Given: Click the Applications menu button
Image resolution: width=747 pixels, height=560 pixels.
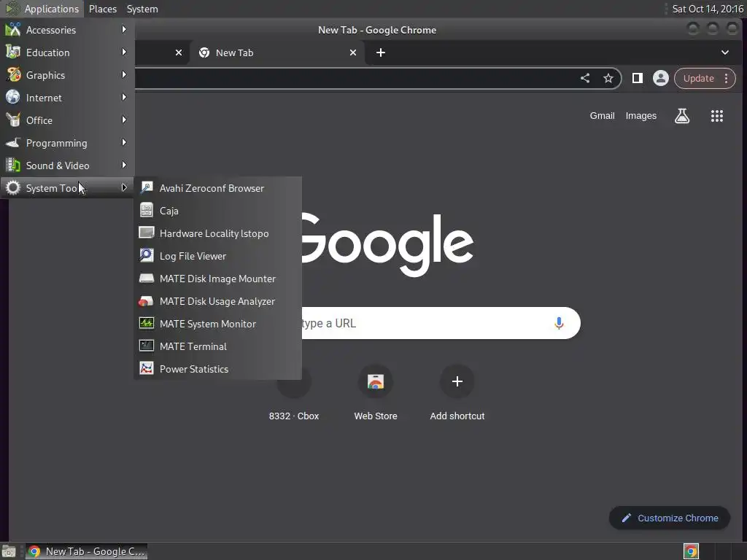Looking at the screenshot, I should click(x=42, y=9).
